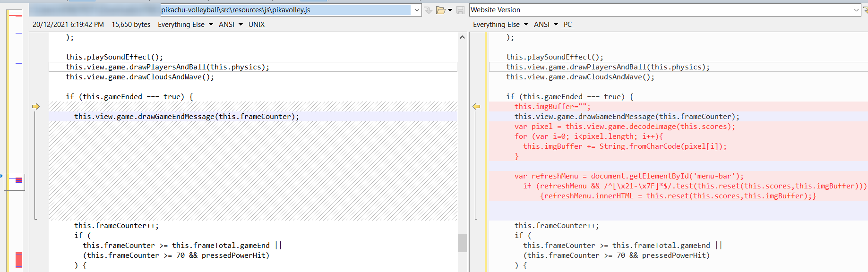Open the dropdown arrow next to folder icon
This screenshot has height=272, width=868.
[x=450, y=10]
